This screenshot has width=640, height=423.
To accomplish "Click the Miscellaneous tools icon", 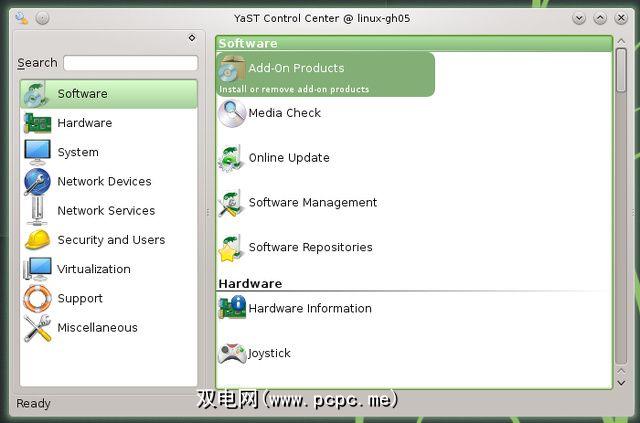I will tap(37, 328).
